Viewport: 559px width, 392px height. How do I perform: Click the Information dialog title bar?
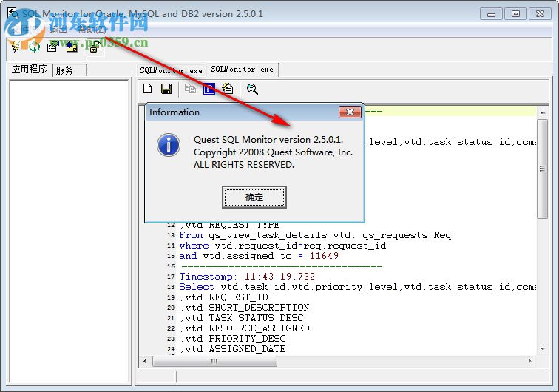[x=243, y=112]
